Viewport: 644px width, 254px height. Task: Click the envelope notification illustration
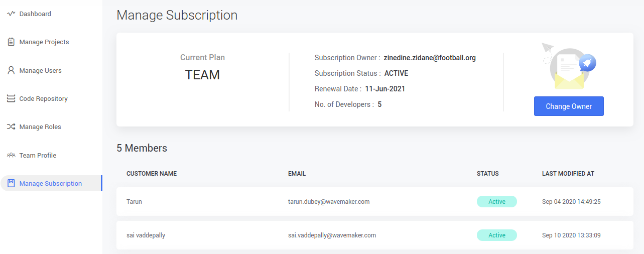(569, 67)
